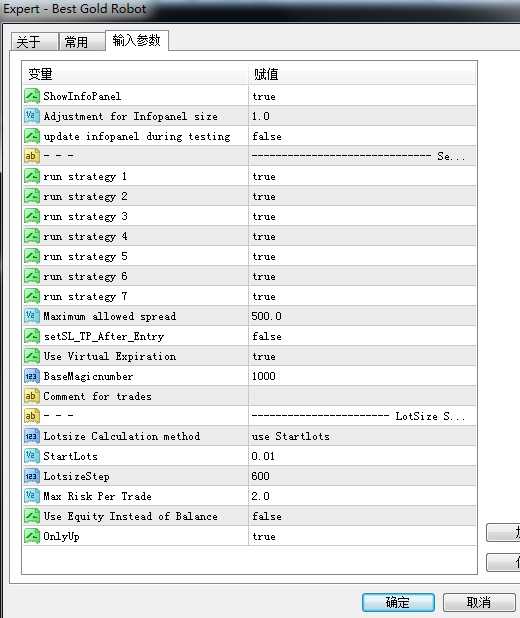Select the run strategy 3 variable name

[x=85, y=216]
